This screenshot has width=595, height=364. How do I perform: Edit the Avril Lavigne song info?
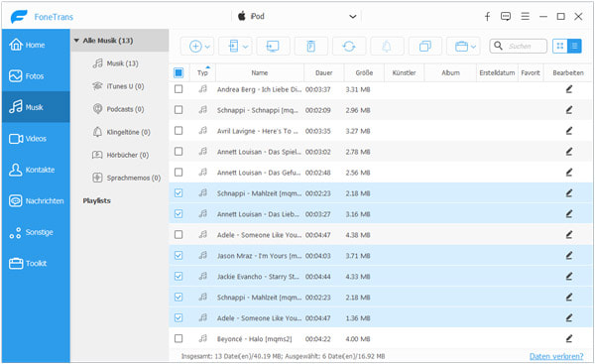coord(569,131)
